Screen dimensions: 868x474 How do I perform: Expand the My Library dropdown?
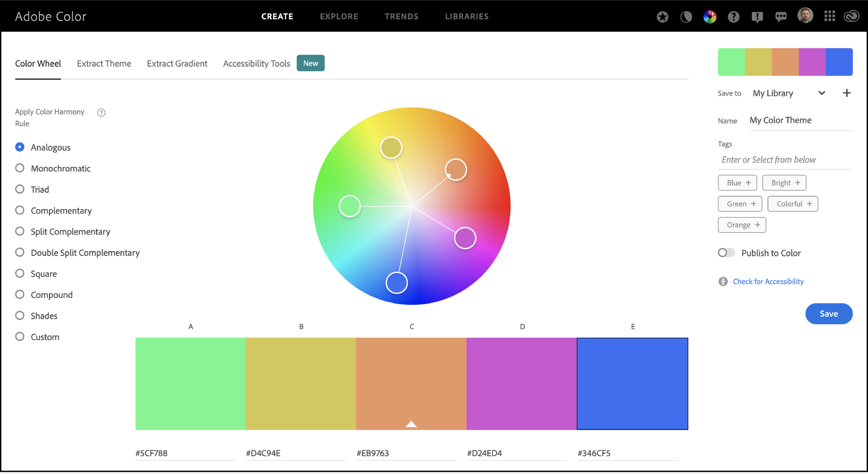[821, 93]
